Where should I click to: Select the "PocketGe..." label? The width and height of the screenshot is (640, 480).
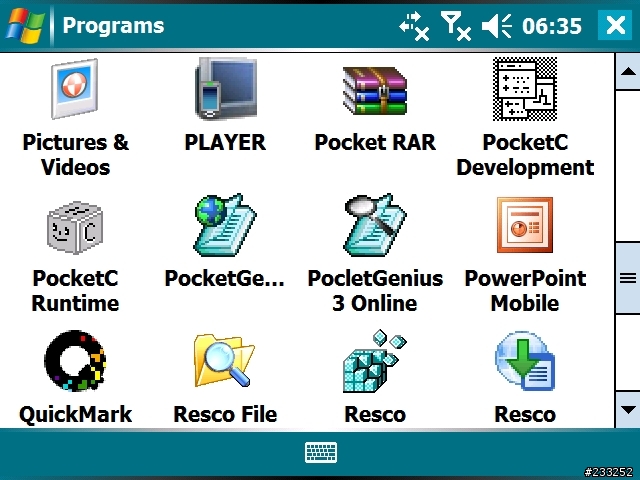coord(225,278)
